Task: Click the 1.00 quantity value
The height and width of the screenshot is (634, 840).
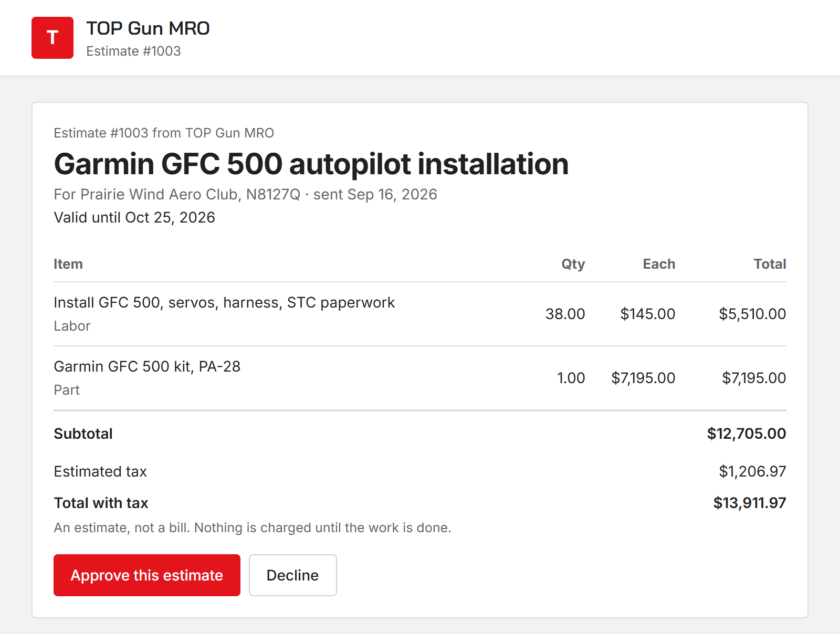Action: coord(571,378)
